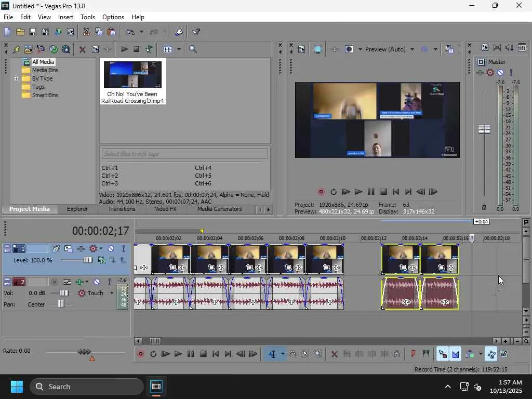Copy preview snapshot to clipboard icon
The image size is (532, 399).
449,49
